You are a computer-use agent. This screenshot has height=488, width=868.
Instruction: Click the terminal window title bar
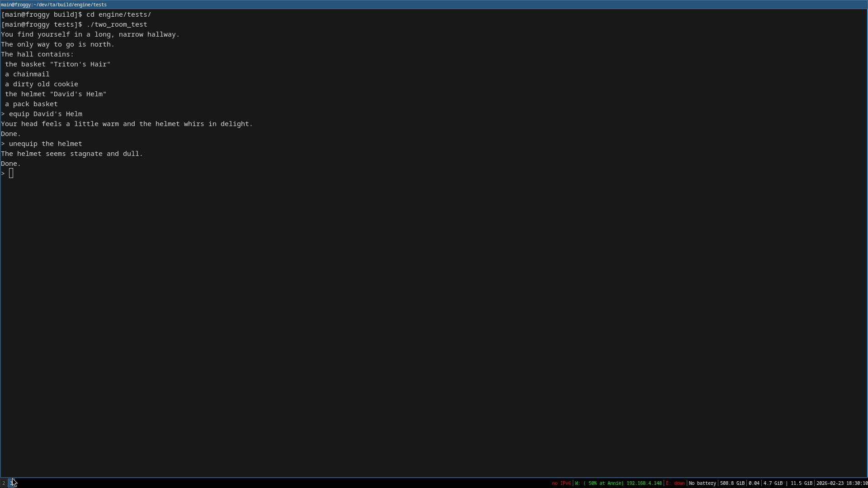(x=434, y=5)
